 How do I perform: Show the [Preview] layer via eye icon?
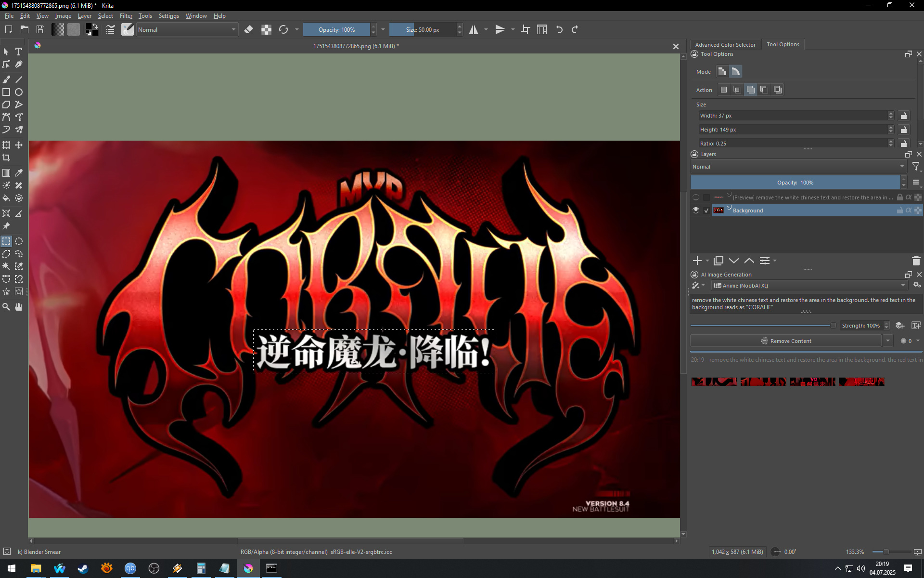coord(696,197)
